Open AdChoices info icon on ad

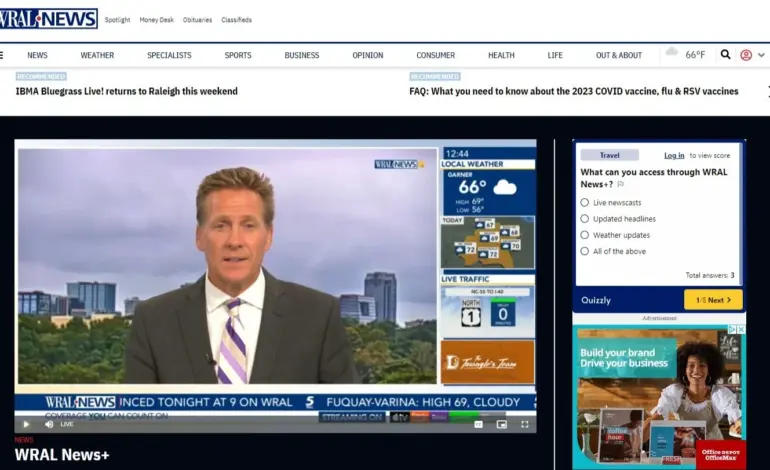[732, 330]
